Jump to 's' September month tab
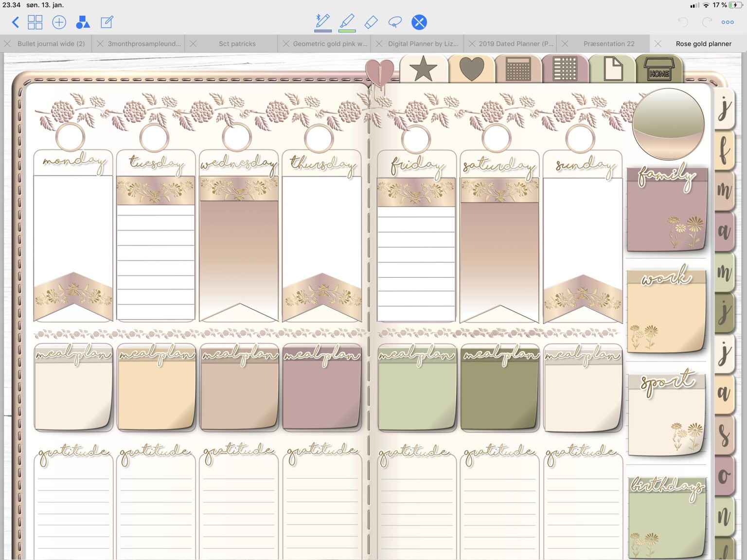The height and width of the screenshot is (560, 747). coord(725,434)
